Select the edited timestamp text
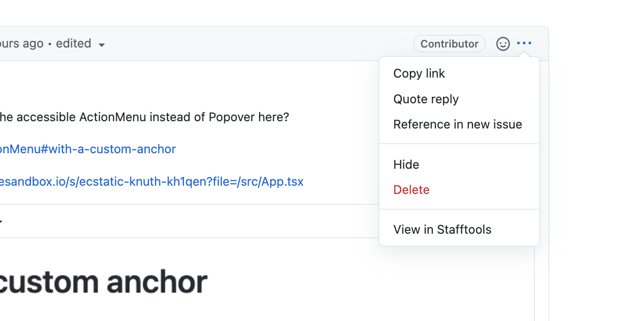 (x=74, y=43)
